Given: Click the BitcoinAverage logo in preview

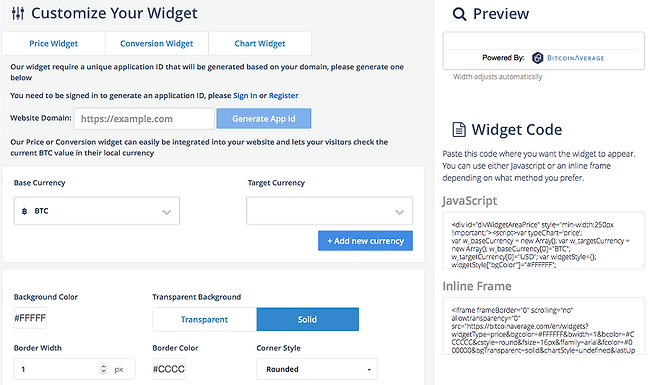Looking at the screenshot, I should 568,58.
